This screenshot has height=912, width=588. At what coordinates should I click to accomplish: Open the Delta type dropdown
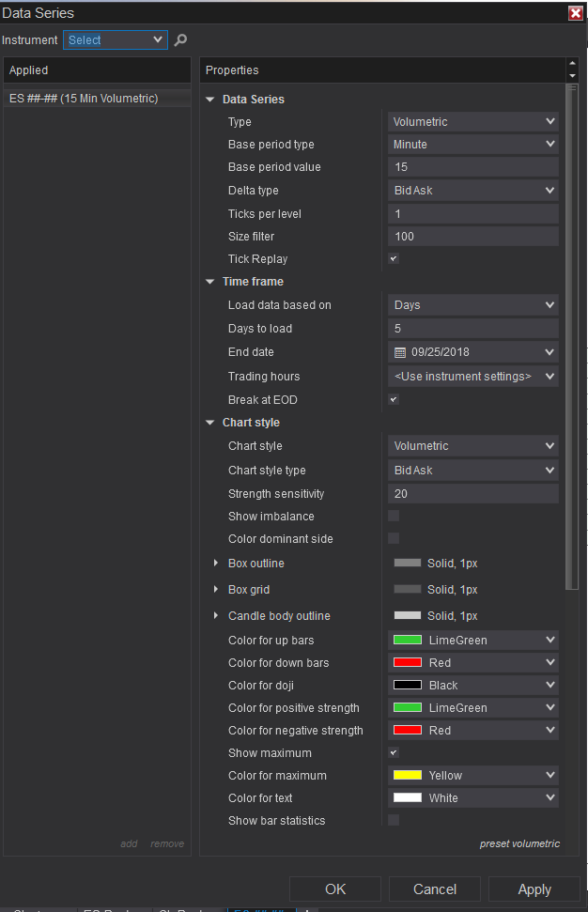point(473,191)
